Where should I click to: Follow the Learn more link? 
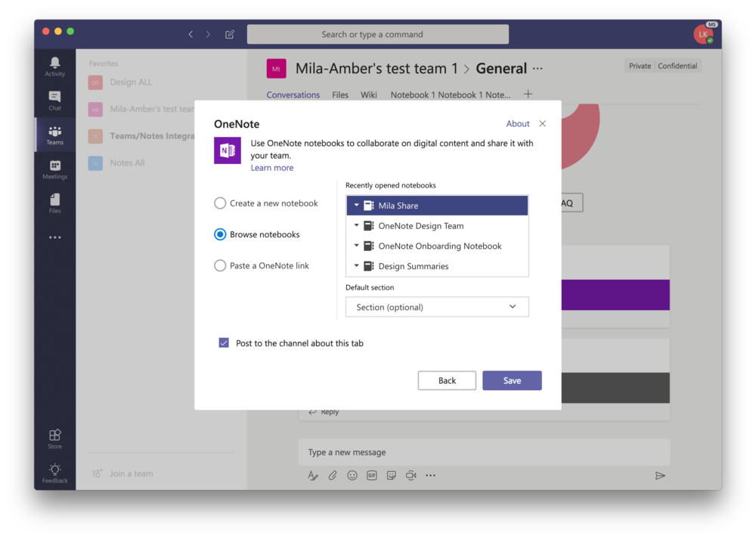[x=272, y=168]
